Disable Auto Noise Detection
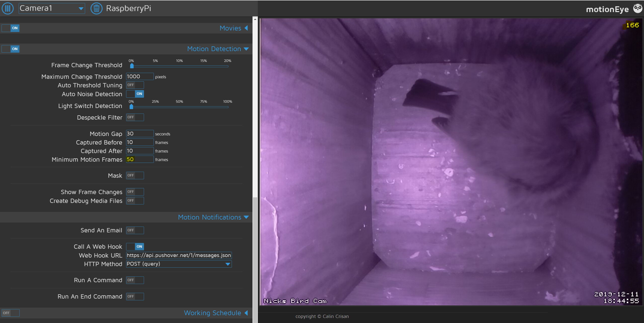 tap(135, 94)
